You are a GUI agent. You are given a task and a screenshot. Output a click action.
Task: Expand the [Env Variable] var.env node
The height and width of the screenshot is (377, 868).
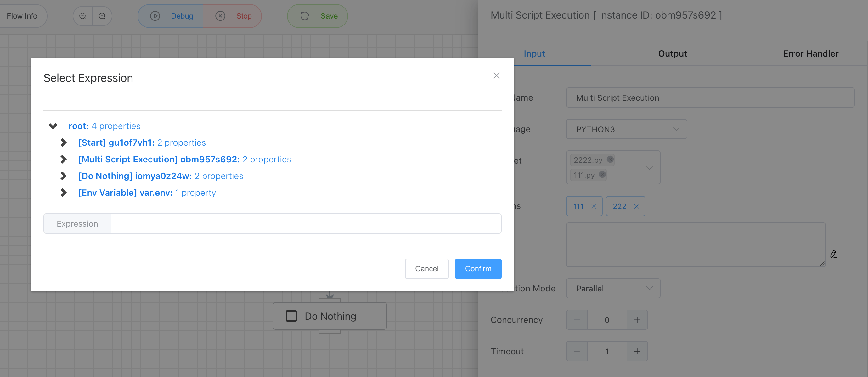63,193
